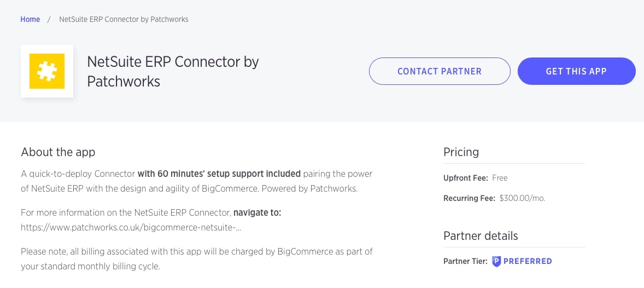Go to the Home breadcrumb link
Viewport: 644px width, 288px height.
30,19
